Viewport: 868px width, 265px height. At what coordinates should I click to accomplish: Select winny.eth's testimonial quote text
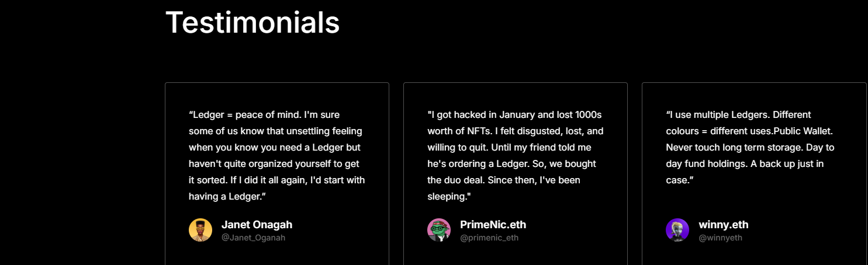pos(750,147)
